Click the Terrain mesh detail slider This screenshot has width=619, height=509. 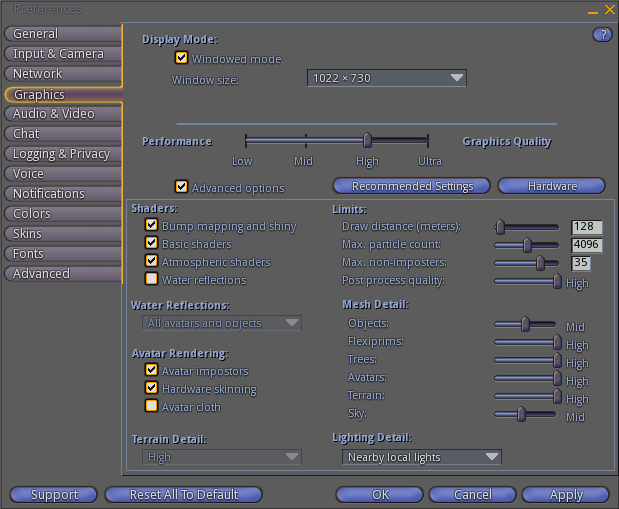528,396
